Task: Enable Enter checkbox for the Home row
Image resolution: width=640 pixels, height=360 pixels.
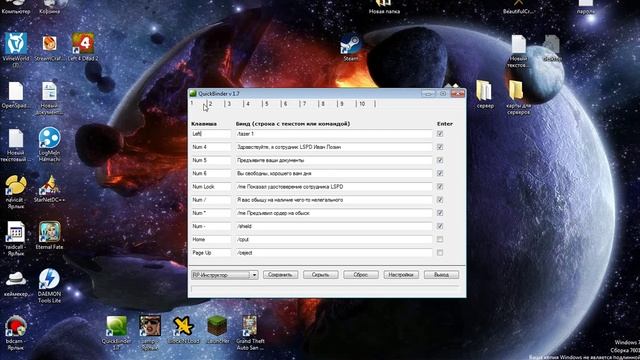Action: [440, 239]
